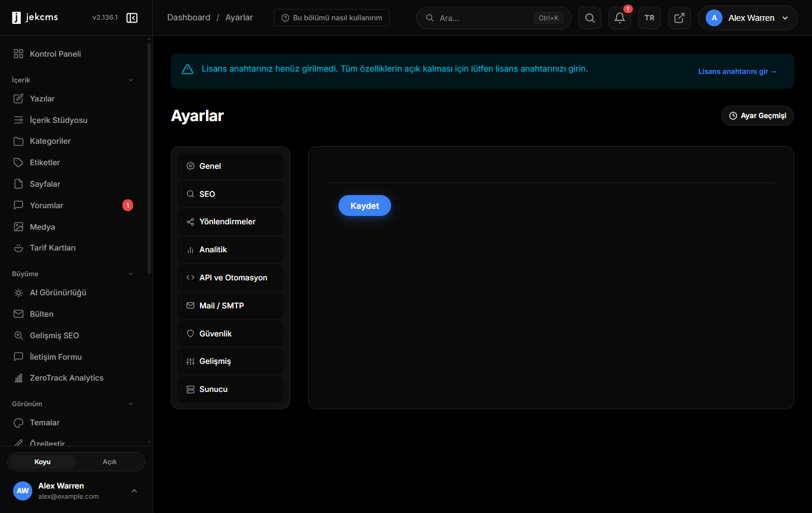Open Yorumlar with one pending badge
The height and width of the screenshot is (513, 812).
point(73,205)
